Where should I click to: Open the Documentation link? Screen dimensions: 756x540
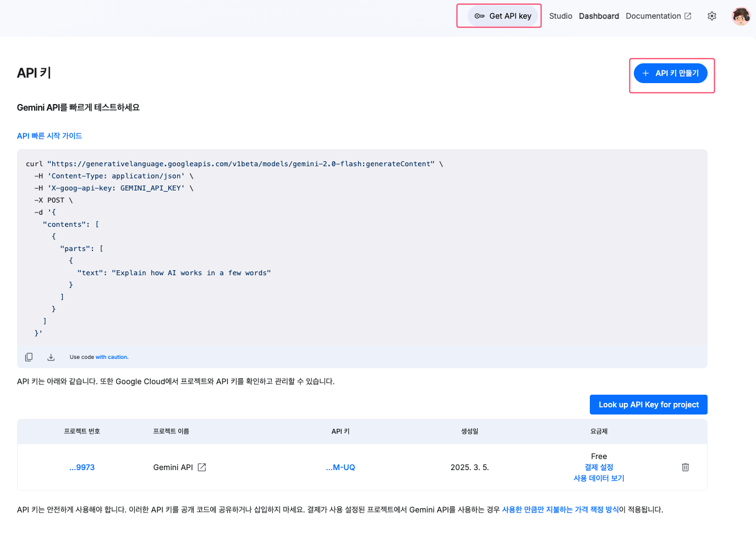[x=659, y=16]
